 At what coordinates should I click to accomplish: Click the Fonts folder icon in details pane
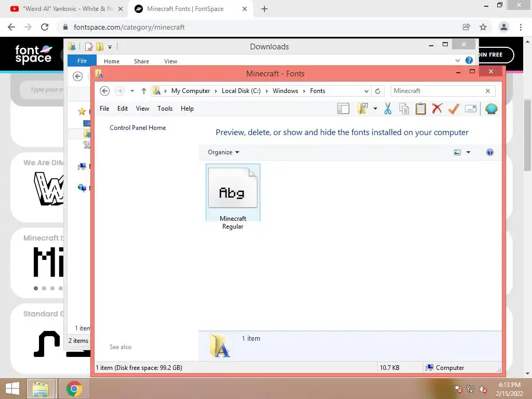coord(220,345)
